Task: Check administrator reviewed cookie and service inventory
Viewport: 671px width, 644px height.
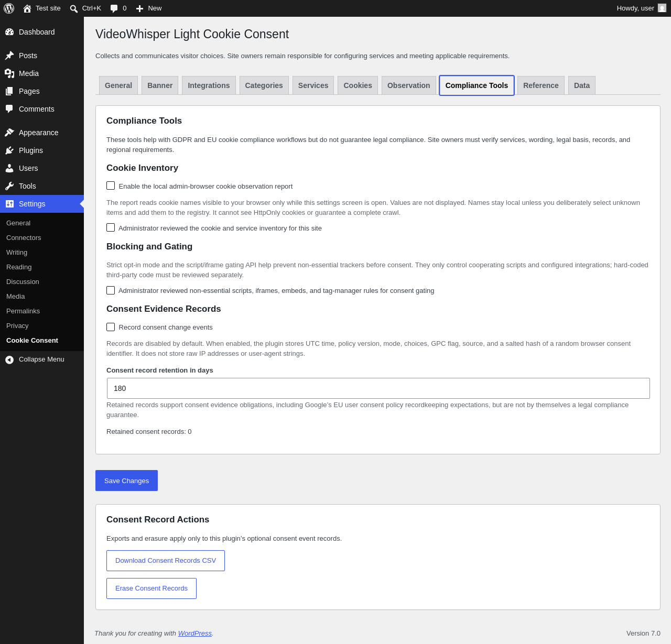Action: 111,227
